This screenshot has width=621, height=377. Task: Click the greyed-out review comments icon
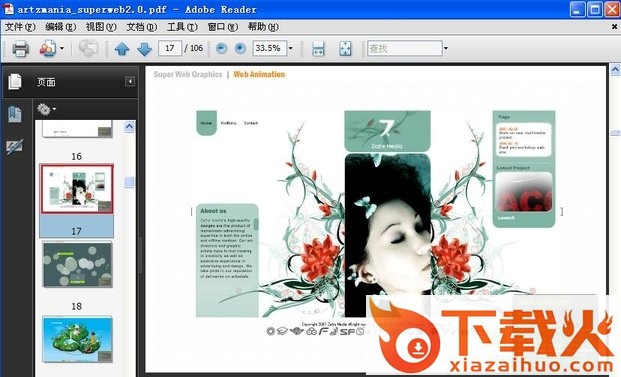(88, 49)
